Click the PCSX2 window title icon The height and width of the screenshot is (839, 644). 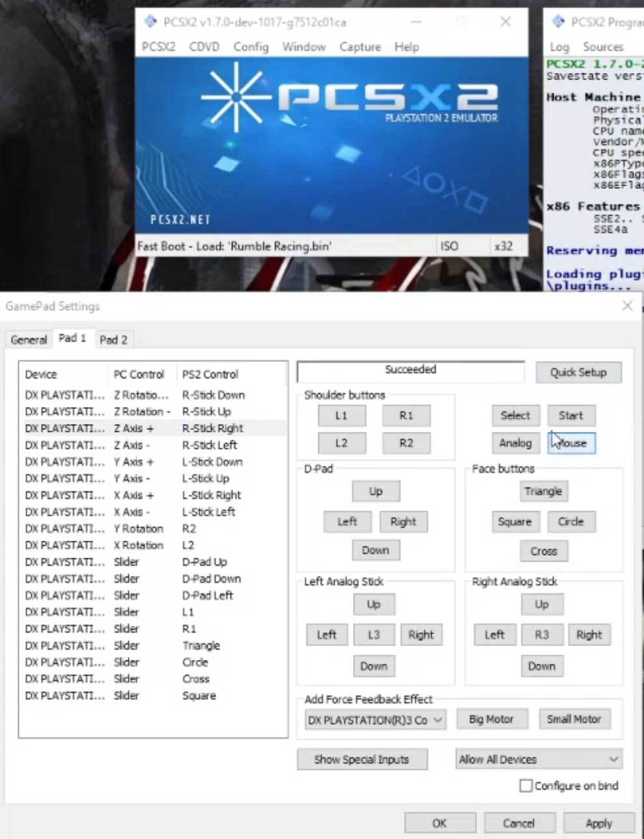coord(150,21)
